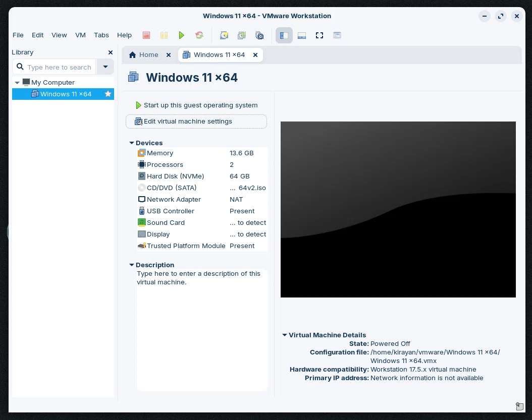Viewport: 532px width, 420px height.
Task: Click the search magnifier icon in Library
Action: [x=20, y=67]
